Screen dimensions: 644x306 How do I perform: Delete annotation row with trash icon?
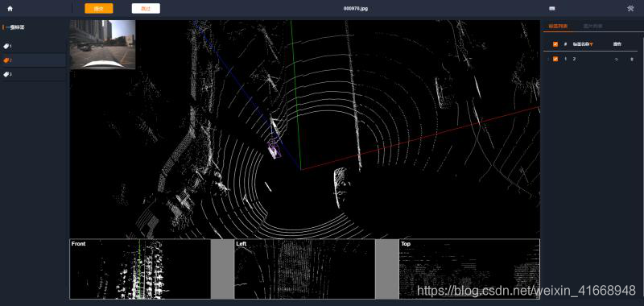(x=632, y=59)
